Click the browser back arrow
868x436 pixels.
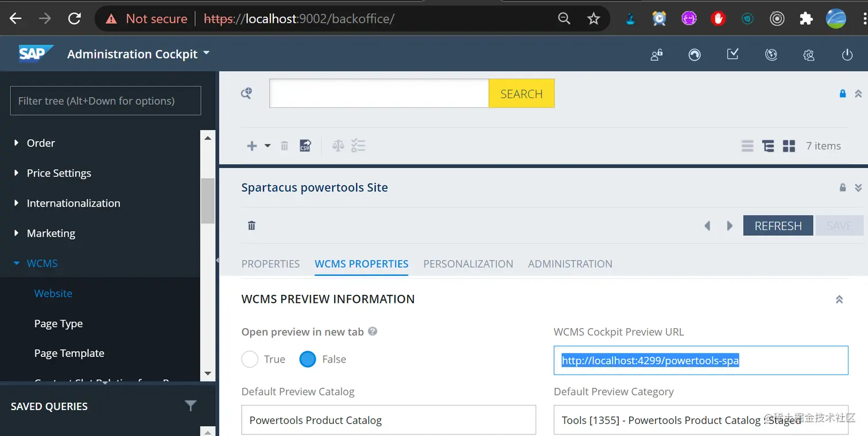[15, 19]
